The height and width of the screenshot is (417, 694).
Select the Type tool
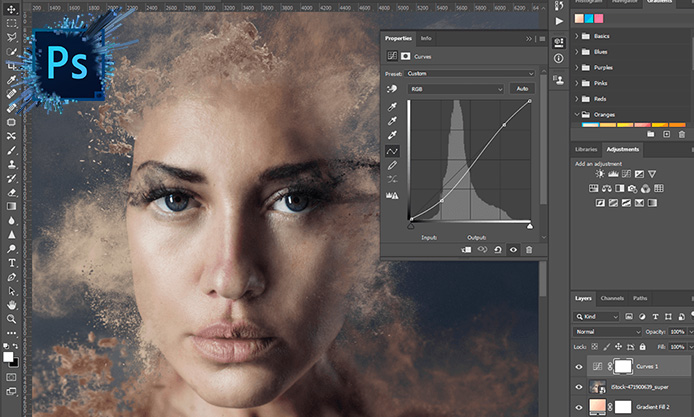[12, 263]
